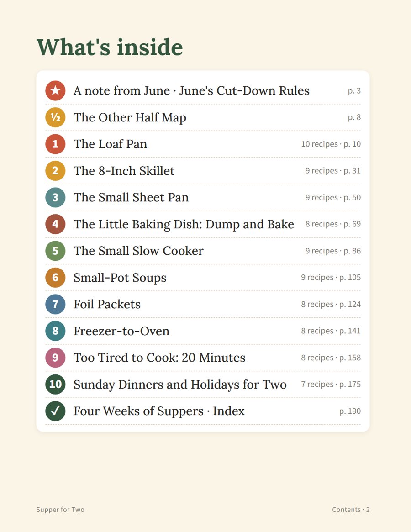Click the yellow ½ badge icon
Screen dimensions: 411x532
[x=55, y=117]
